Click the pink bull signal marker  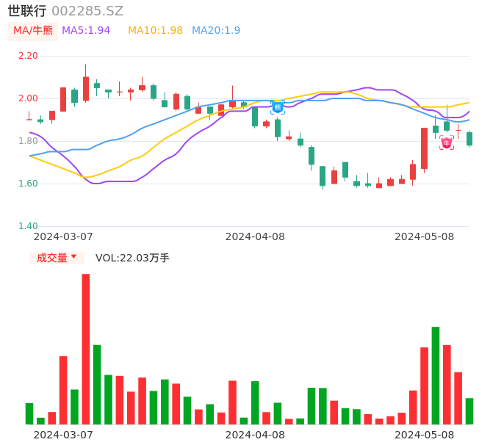447,142
